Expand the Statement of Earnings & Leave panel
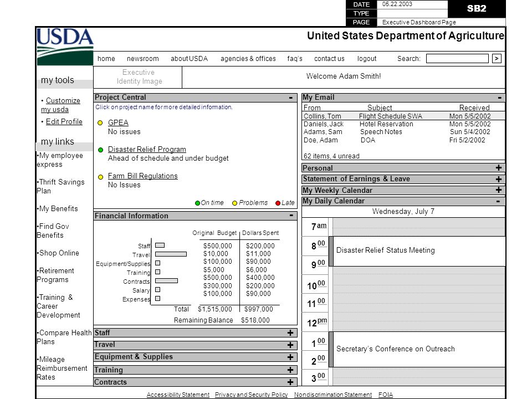The image size is (532, 399). [x=498, y=179]
